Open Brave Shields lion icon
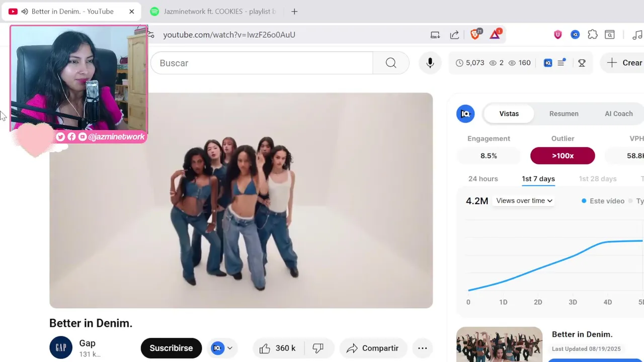The height and width of the screenshot is (362, 644). point(475,34)
